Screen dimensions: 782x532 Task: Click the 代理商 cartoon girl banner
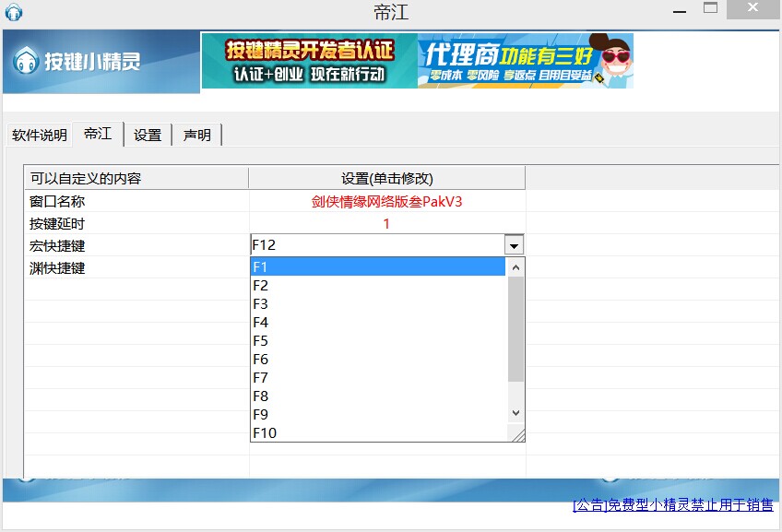coord(526,61)
